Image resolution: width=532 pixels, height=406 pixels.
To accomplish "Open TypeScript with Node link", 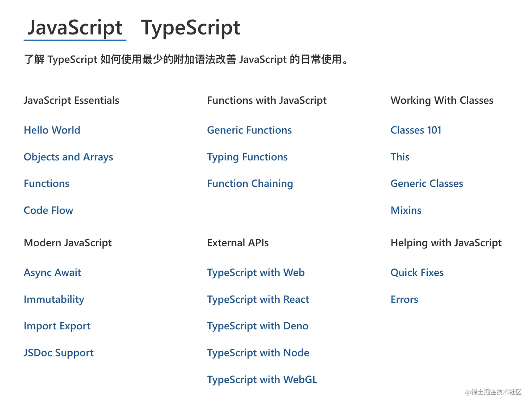I will tap(258, 353).
